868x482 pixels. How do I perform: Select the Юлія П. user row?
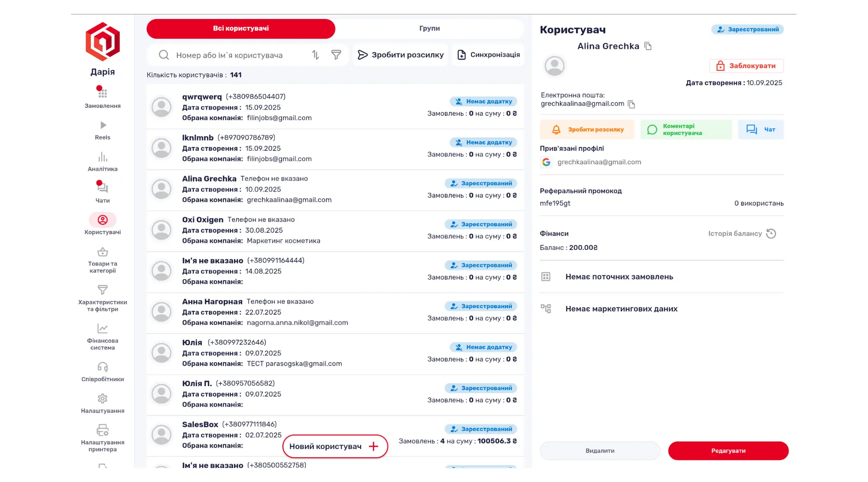(335, 395)
